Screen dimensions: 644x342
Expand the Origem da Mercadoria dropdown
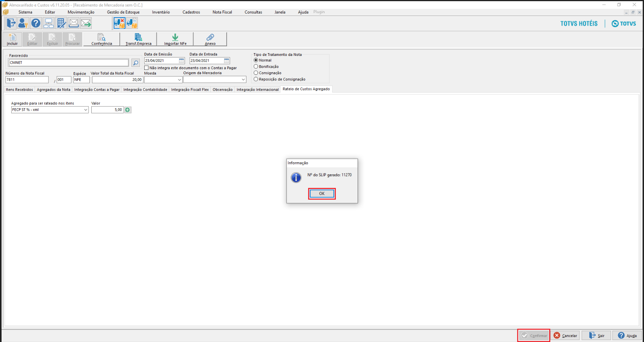[x=243, y=80]
